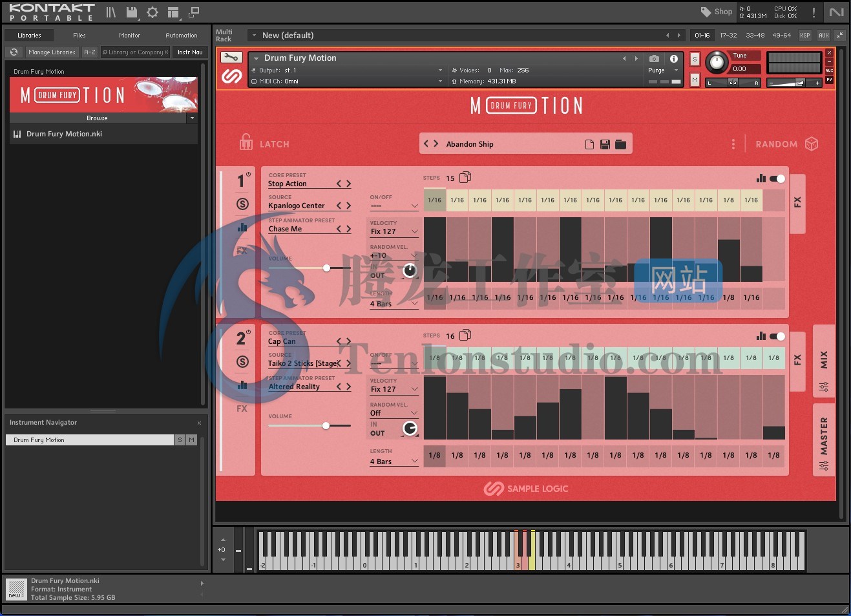Open core 2 Length 4 Bars dropdown
This screenshot has height=616, width=851.
pos(394,462)
